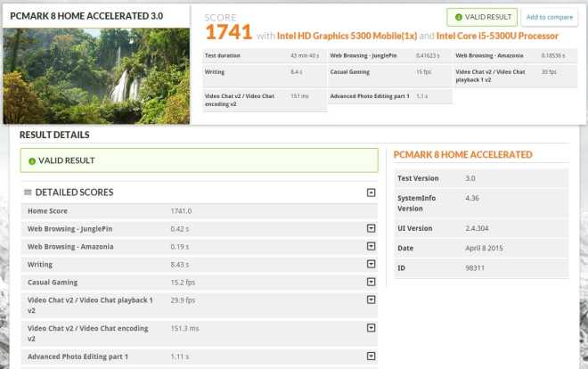The width and height of the screenshot is (588, 369).
Task: Click the green info icon in Valid Result banner
Action: (x=32, y=161)
